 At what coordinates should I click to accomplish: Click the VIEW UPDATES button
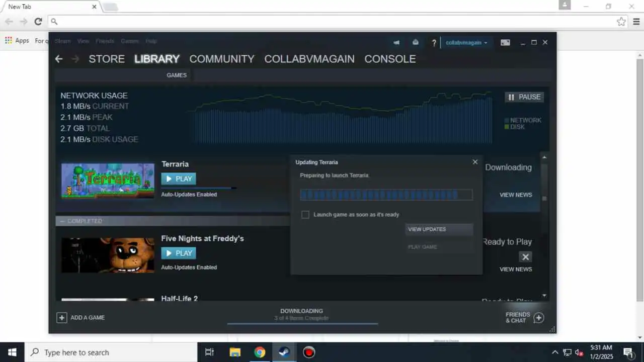[439, 229]
